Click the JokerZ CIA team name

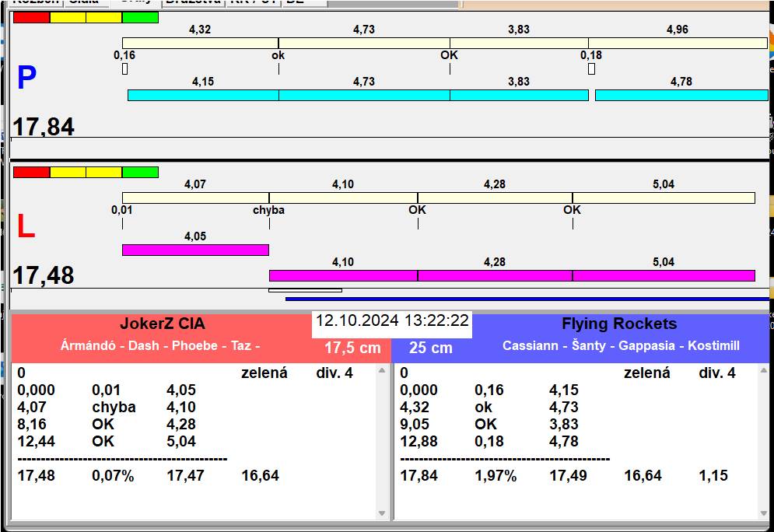(x=163, y=324)
